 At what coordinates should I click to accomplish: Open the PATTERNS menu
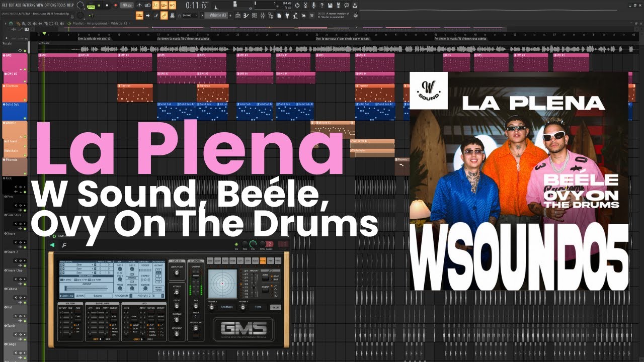[x=29, y=5]
